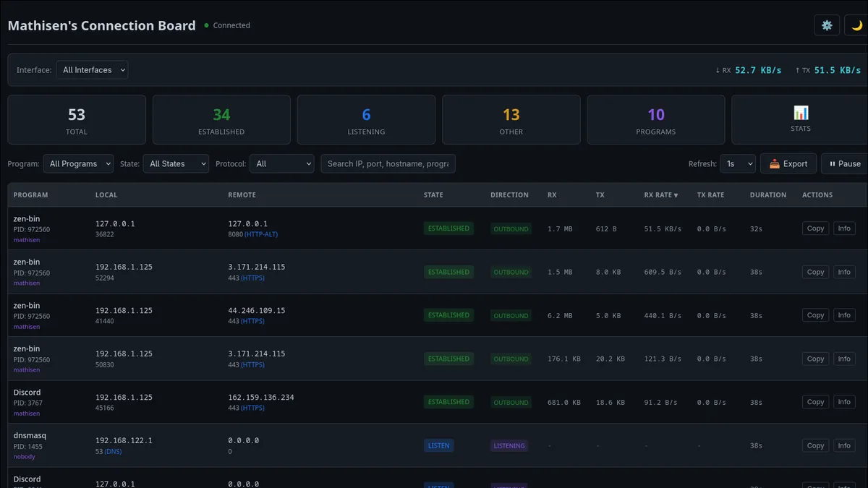Image resolution: width=868 pixels, height=488 pixels.
Task: Click the DNS port label in dnsmasq row
Action: coord(114,451)
